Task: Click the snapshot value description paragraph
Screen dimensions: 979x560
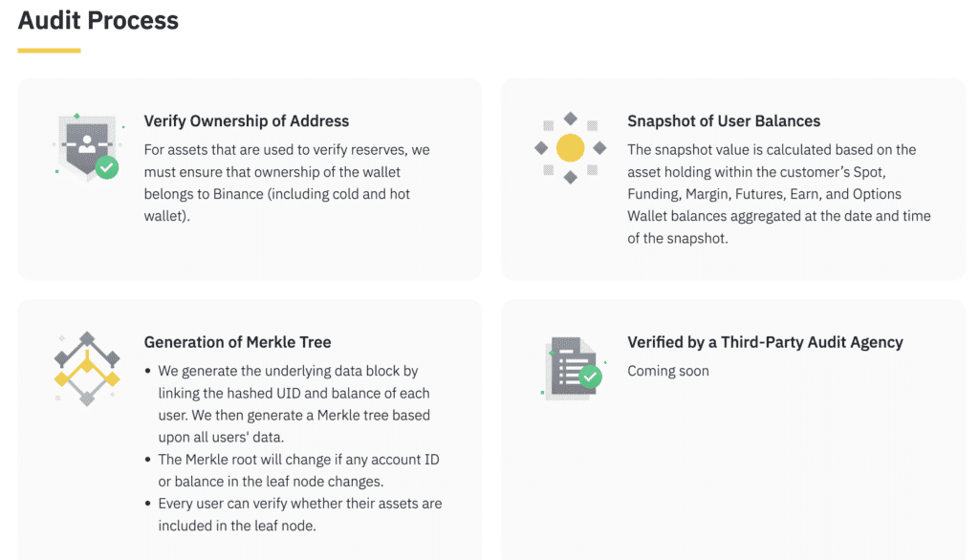Action: (x=778, y=194)
